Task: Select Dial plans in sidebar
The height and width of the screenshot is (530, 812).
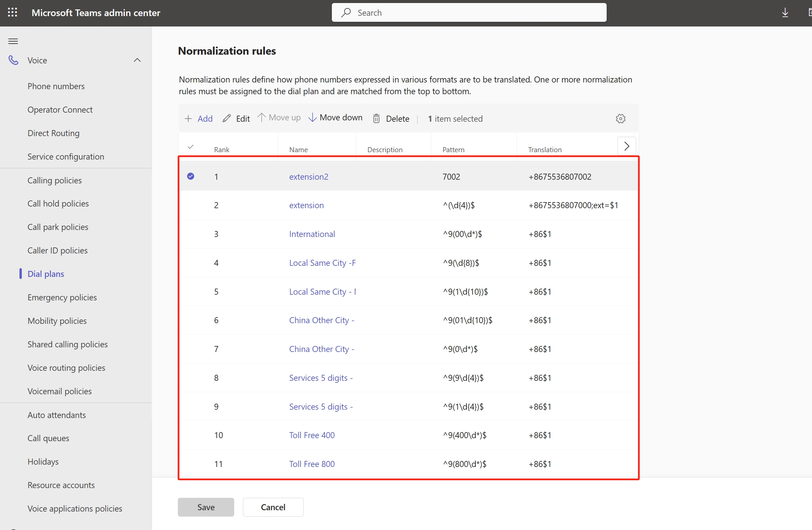Action: pyautogui.click(x=46, y=274)
